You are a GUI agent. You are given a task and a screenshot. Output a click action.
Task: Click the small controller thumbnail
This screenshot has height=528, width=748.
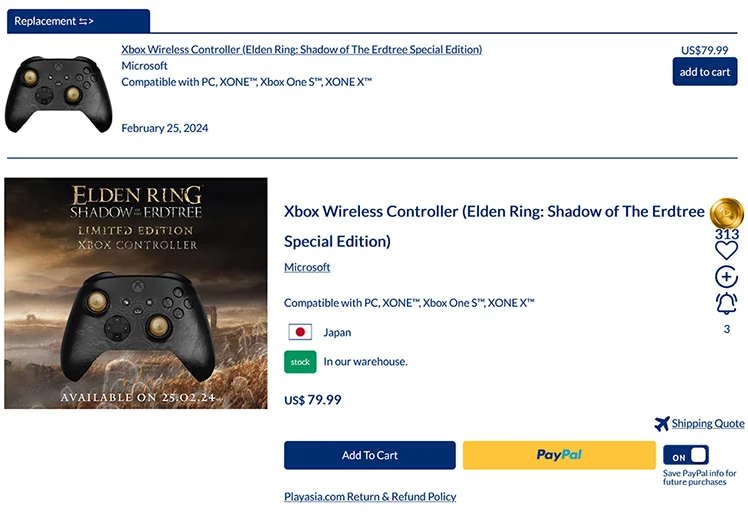click(55, 95)
